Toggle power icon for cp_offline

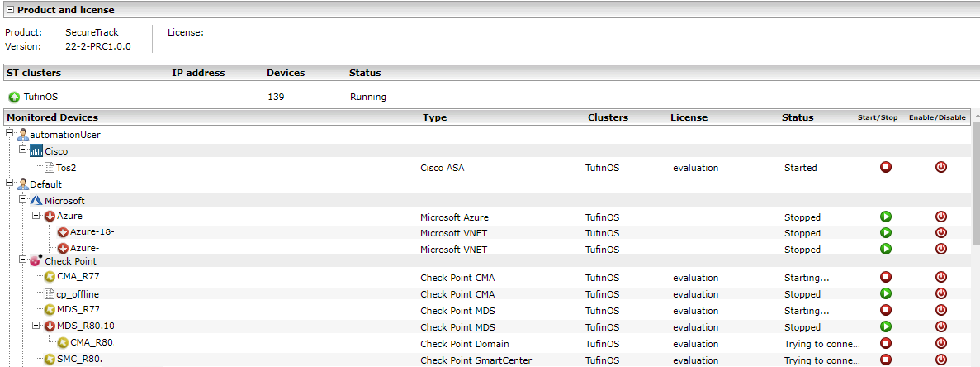940,293
